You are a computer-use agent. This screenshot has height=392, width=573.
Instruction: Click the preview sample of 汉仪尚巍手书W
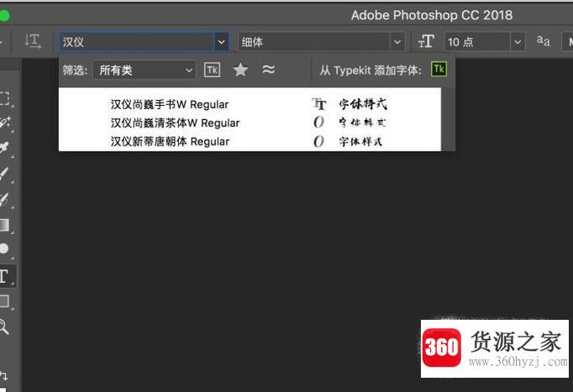pyautogui.click(x=363, y=104)
